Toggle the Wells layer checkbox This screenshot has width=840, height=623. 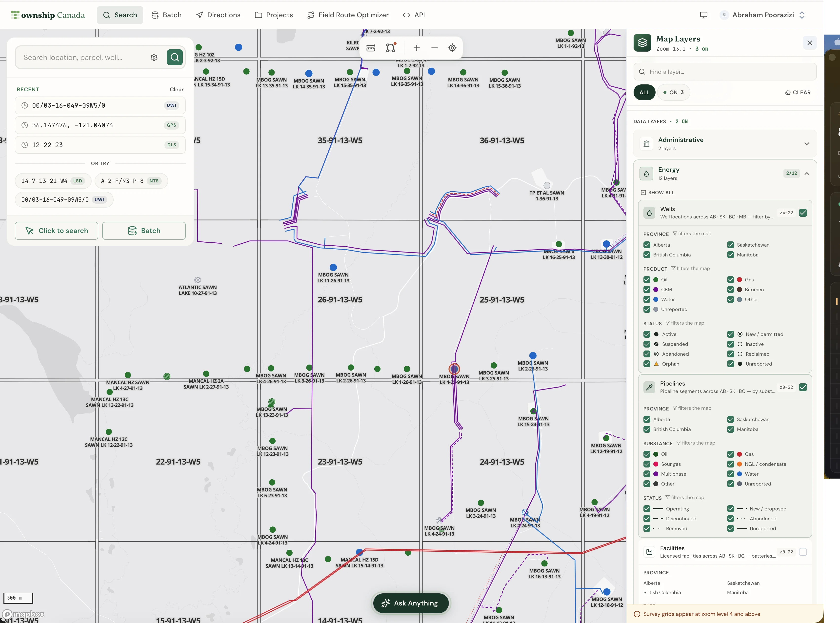coord(803,213)
